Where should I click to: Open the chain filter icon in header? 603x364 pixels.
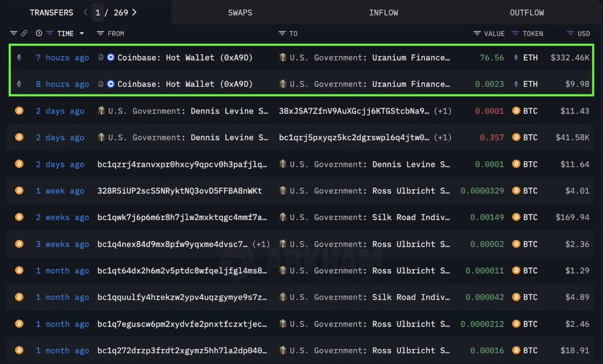(14, 34)
